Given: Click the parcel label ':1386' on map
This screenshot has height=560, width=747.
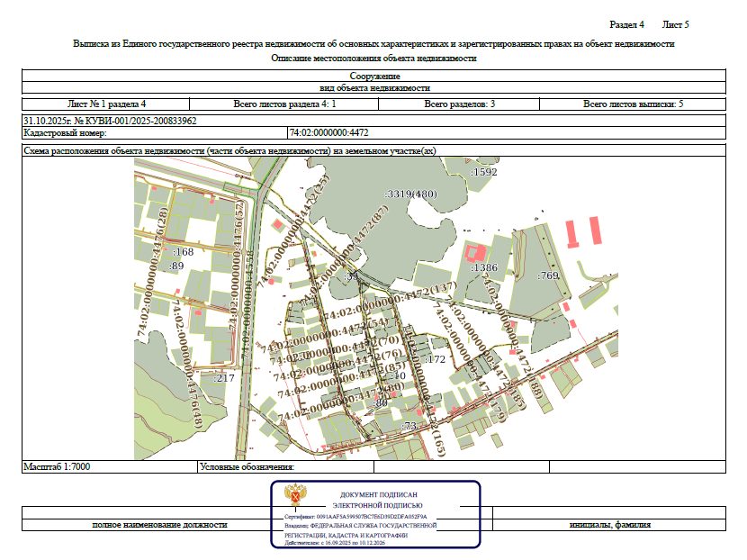Looking at the screenshot, I should 484,267.
